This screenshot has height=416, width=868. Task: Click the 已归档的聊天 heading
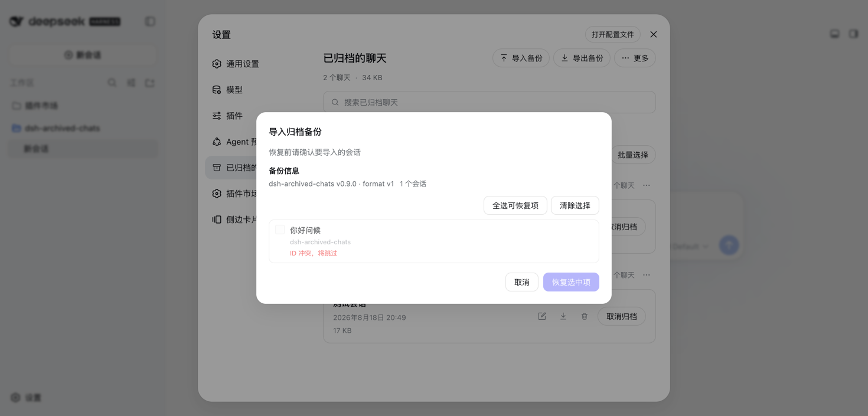pyautogui.click(x=355, y=58)
